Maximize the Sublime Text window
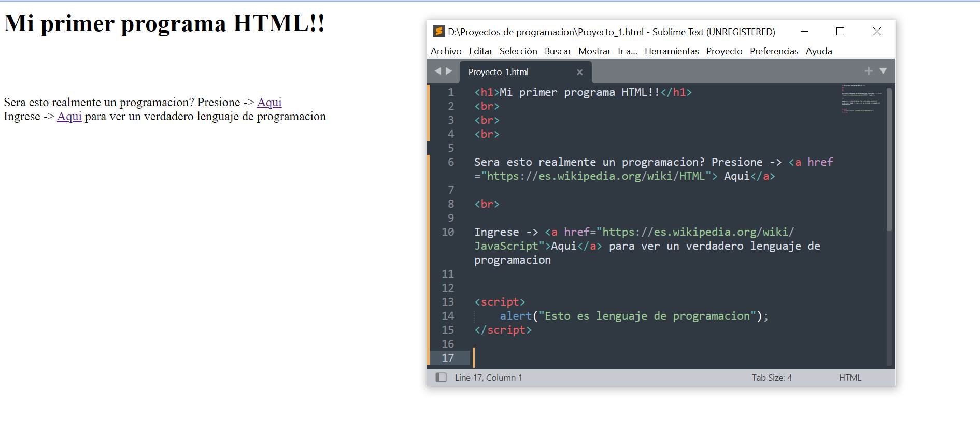This screenshot has width=980, height=447. tap(841, 32)
